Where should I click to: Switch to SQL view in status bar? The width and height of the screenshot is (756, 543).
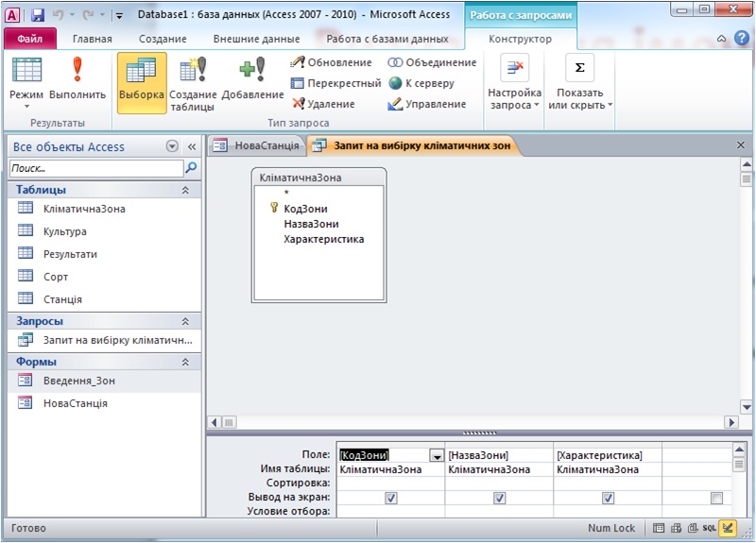click(x=709, y=528)
